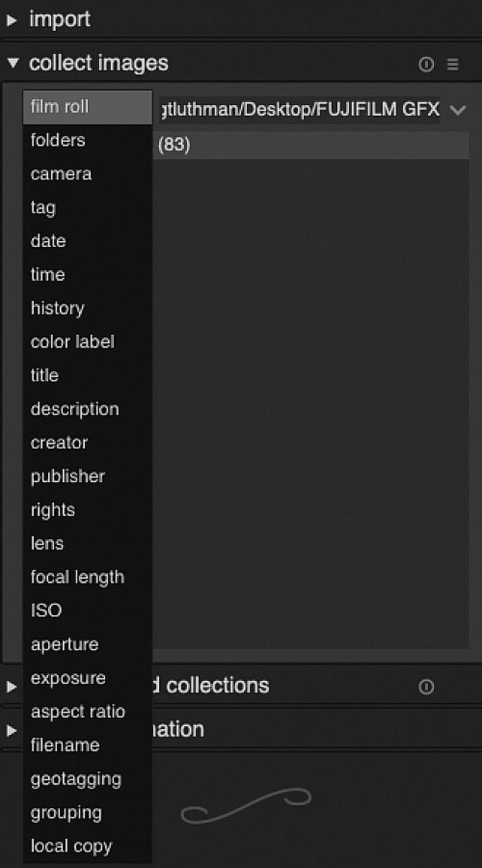
Task: Click the collect images reset icon
Action: (x=426, y=64)
